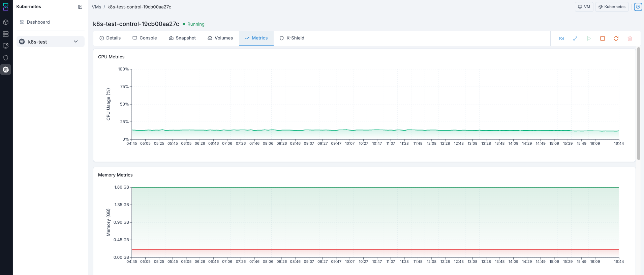The image size is (644, 275).
Task: Click the orange stop VM button
Action: click(x=603, y=38)
